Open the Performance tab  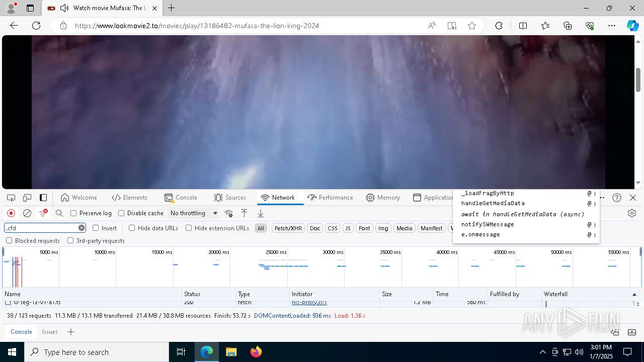(330, 198)
